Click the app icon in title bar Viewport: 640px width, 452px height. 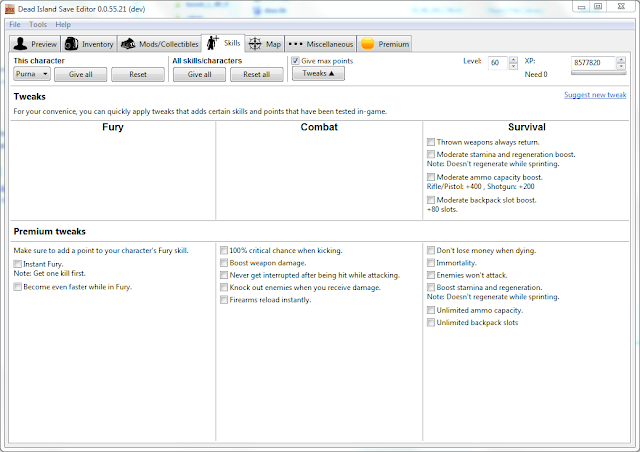tap(9, 6)
